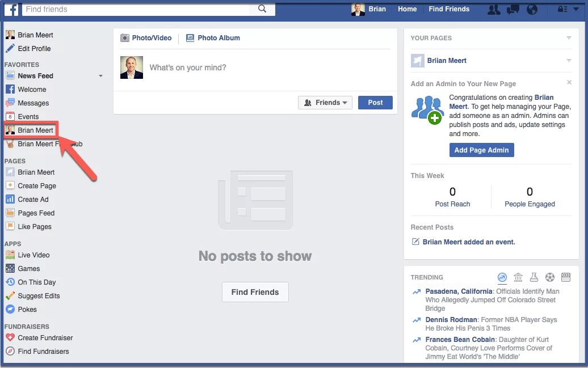
Task: Open the account menu arrow in top bar
Action: (576, 9)
